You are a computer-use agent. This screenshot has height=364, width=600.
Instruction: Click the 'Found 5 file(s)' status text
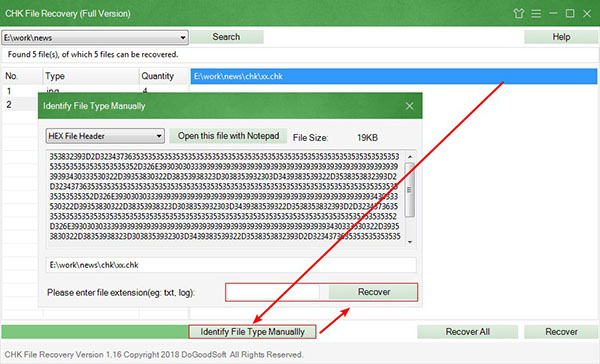point(93,54)
